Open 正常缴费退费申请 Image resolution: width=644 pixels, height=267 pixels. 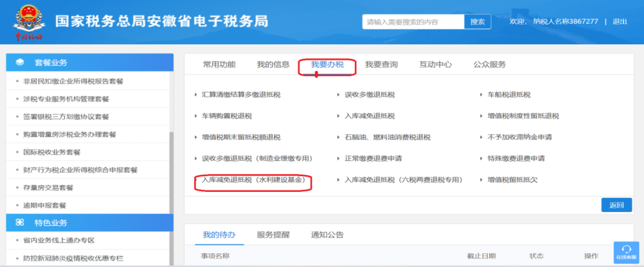[x=373, y=159]
